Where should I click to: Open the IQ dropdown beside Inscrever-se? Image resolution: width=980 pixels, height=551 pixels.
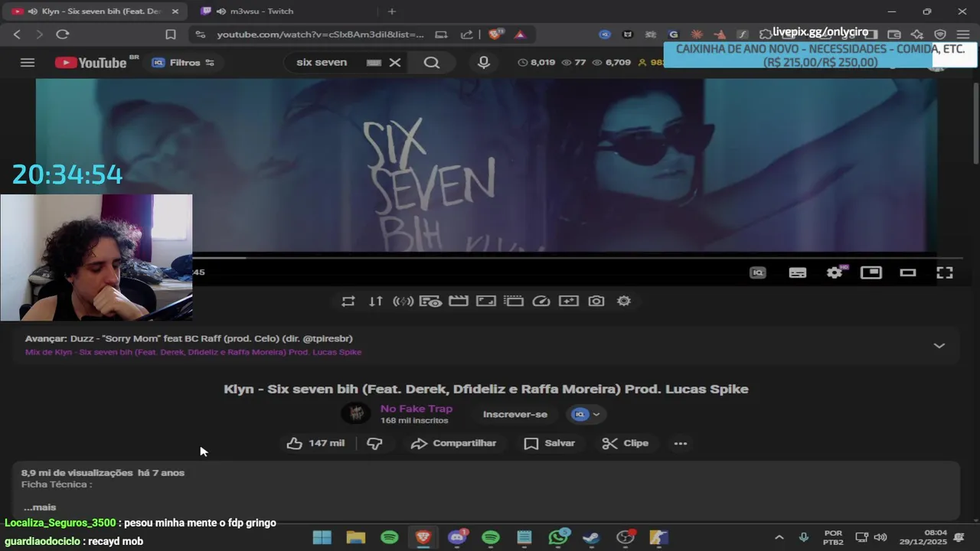pyautogui.click(x=586, y=414)
